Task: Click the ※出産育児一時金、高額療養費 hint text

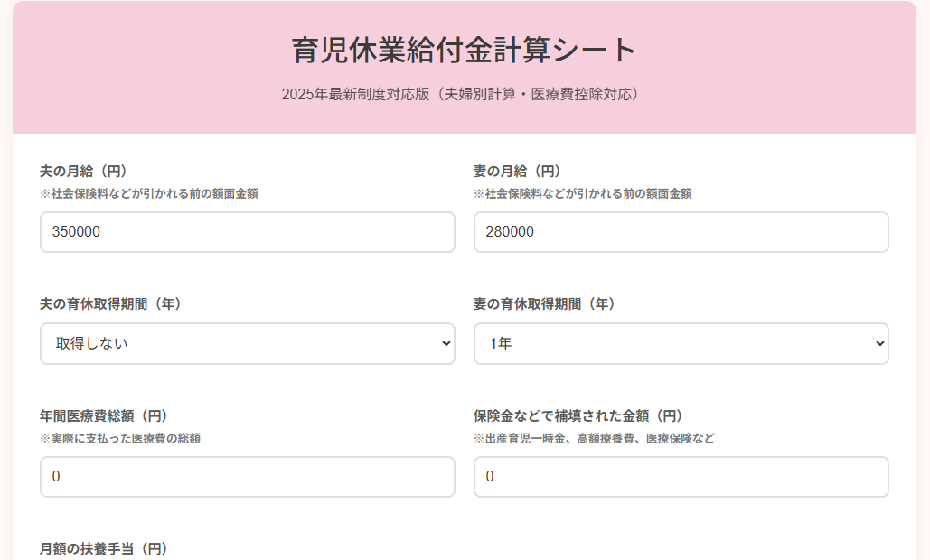Action: (x=595, y=438)
